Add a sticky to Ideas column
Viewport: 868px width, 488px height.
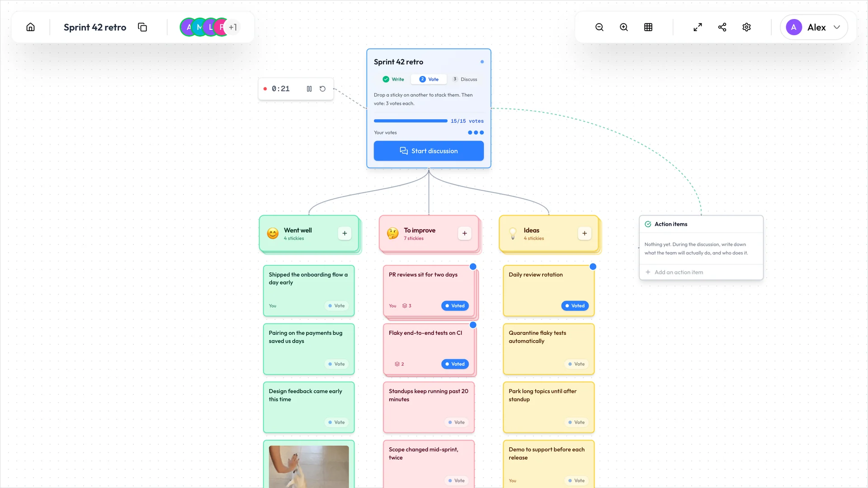tap(585, 233)
